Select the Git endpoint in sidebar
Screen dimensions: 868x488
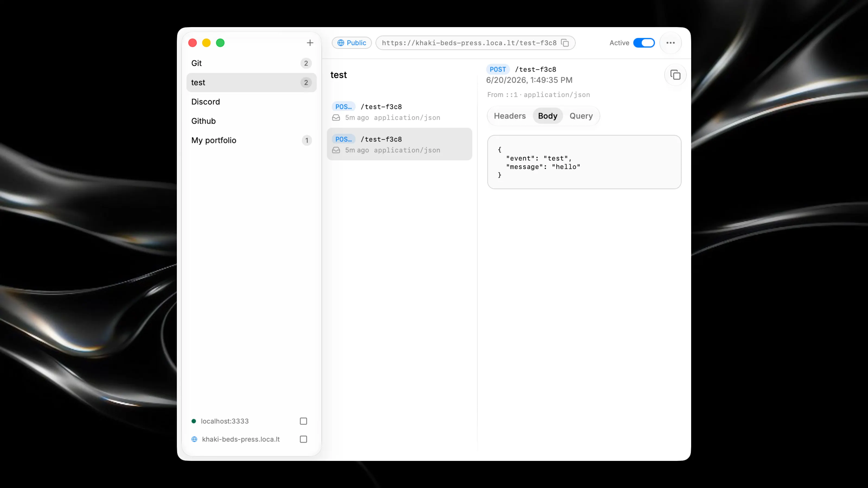(x=251, y=63)
